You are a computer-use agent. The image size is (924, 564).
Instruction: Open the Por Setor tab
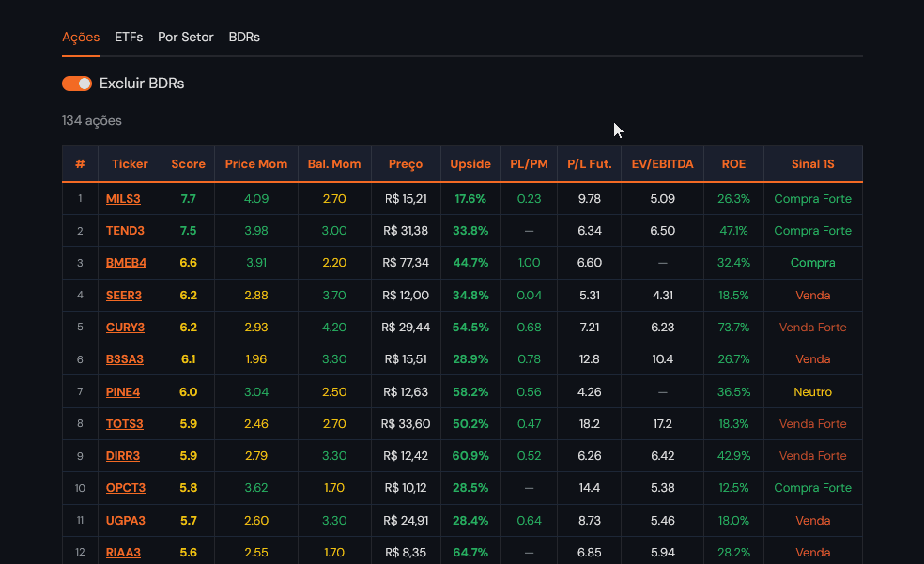pos(186,38)
